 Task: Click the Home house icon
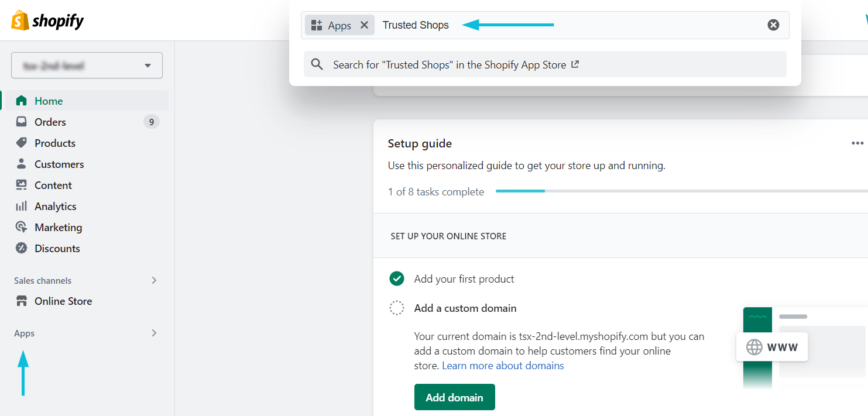[x=22, y=101]
